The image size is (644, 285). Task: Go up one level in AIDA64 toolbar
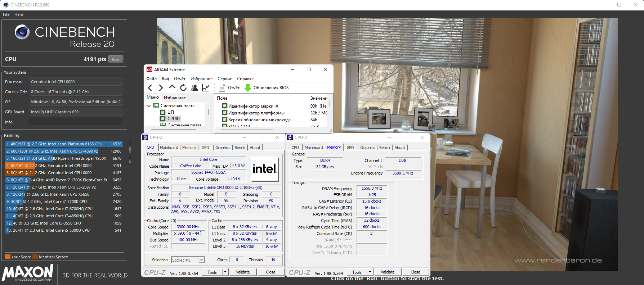click(172, 87)
